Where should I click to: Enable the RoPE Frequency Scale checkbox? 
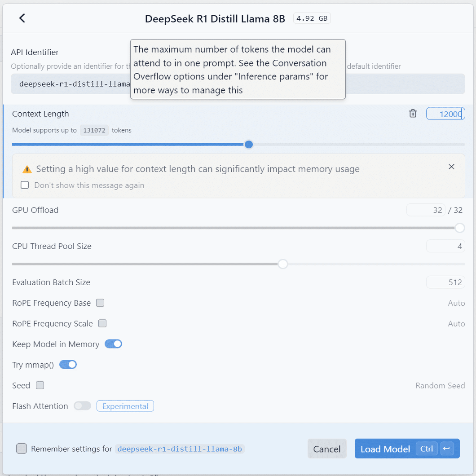tap(102, 323)
